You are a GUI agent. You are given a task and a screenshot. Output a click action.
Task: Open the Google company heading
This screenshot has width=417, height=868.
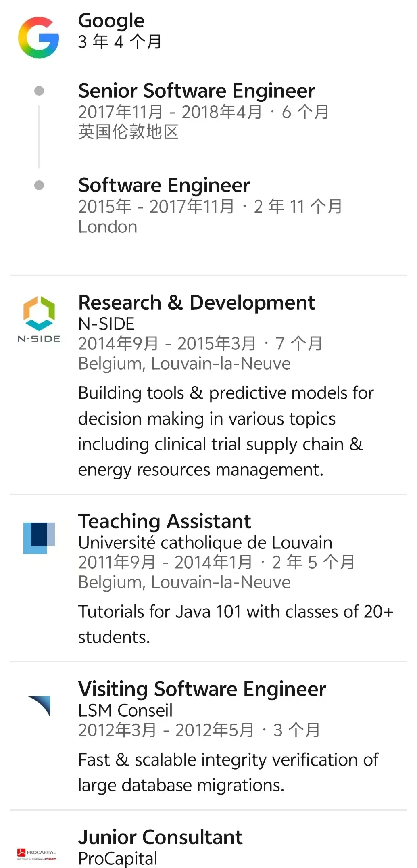click(111, 21)
